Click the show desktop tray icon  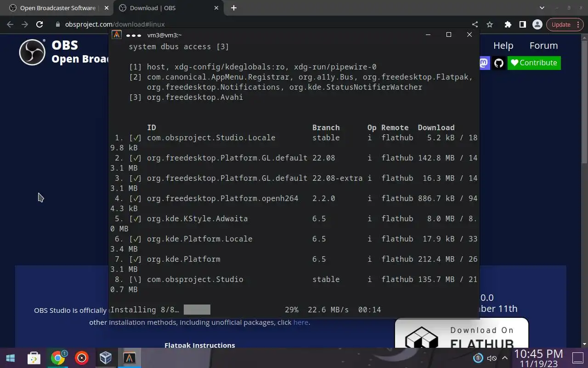[577, 358]
